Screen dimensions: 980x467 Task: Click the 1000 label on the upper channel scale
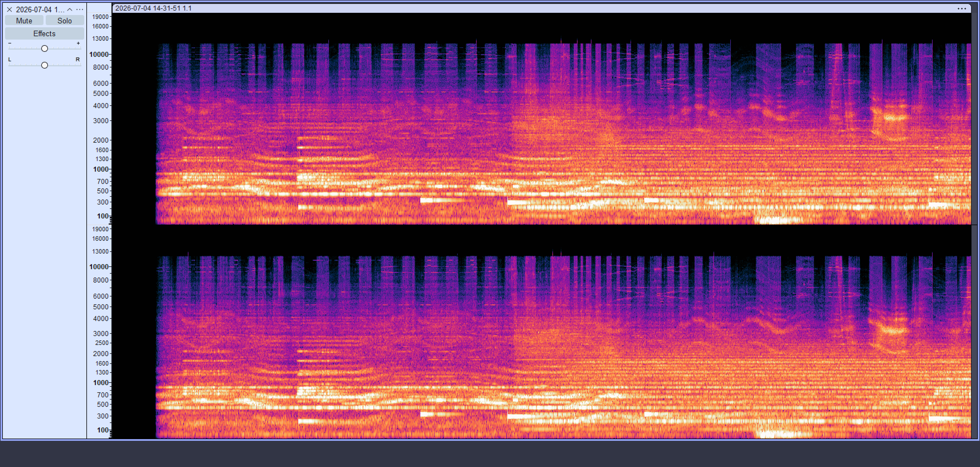(101, 169)
